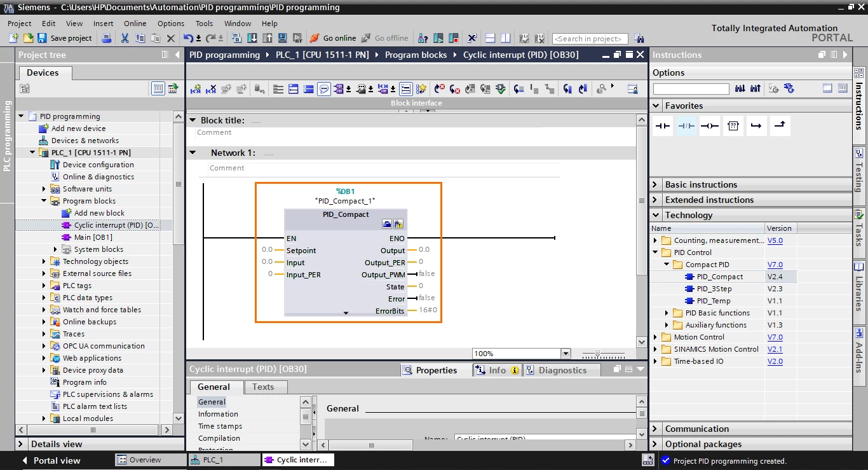Viewport: 868px width, 470px height.
Task: Open Overview in bottom editor bar
Action: (151, 460)
